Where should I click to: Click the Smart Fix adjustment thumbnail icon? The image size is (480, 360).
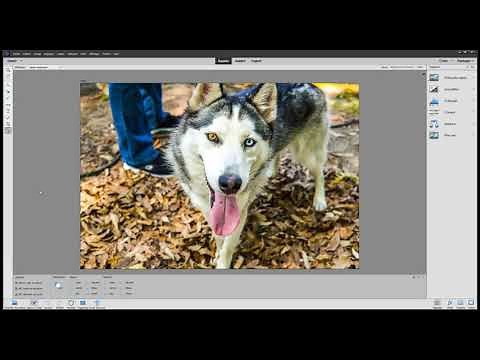point(434,78)
